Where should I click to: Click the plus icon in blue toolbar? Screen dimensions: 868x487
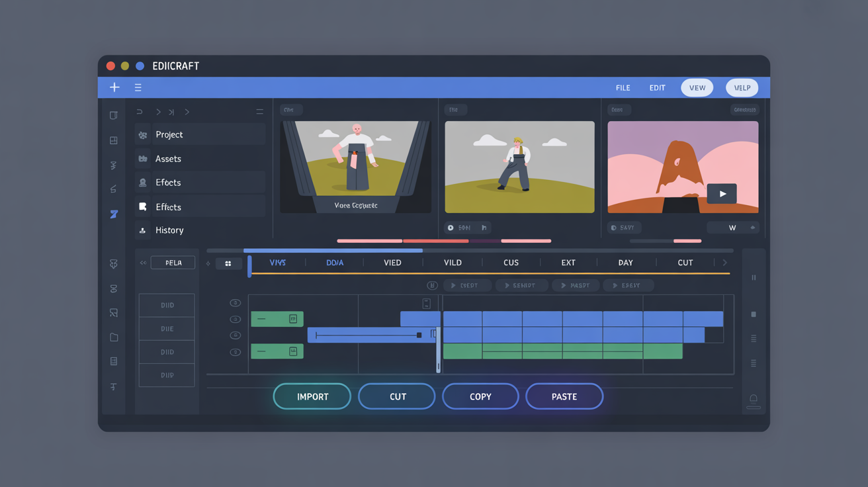114,87
